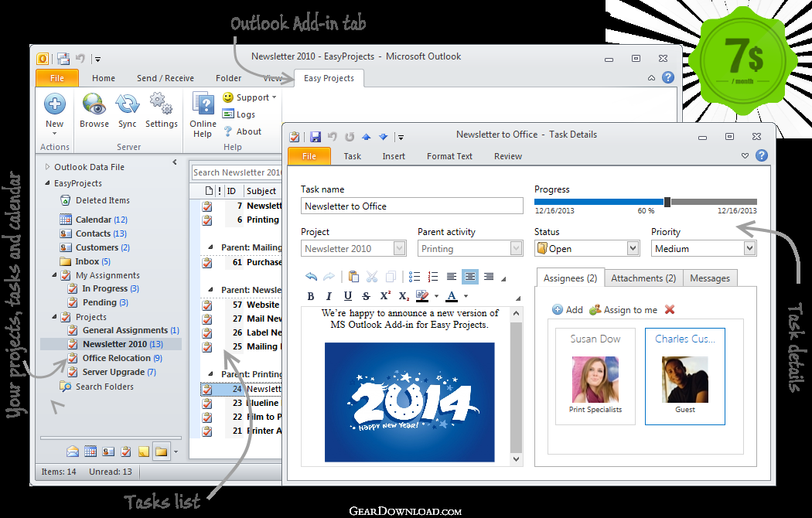
Task: Open the Tasks view icon in navigation bar
Action: point(126,452)
